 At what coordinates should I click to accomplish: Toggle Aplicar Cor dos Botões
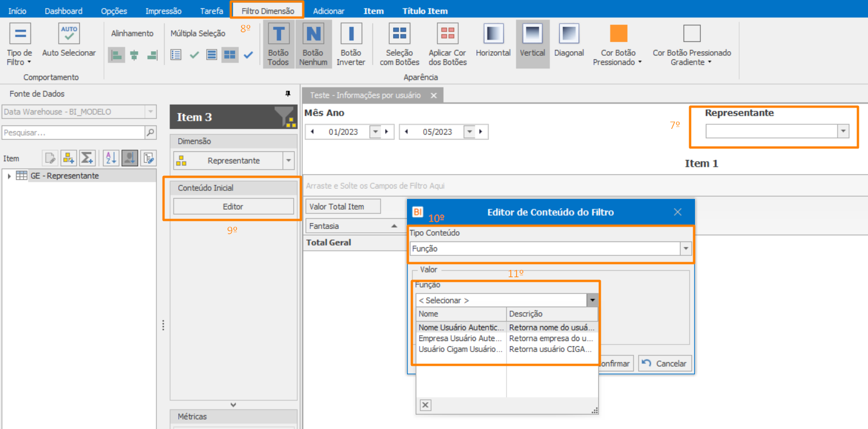tap(447, 44)
